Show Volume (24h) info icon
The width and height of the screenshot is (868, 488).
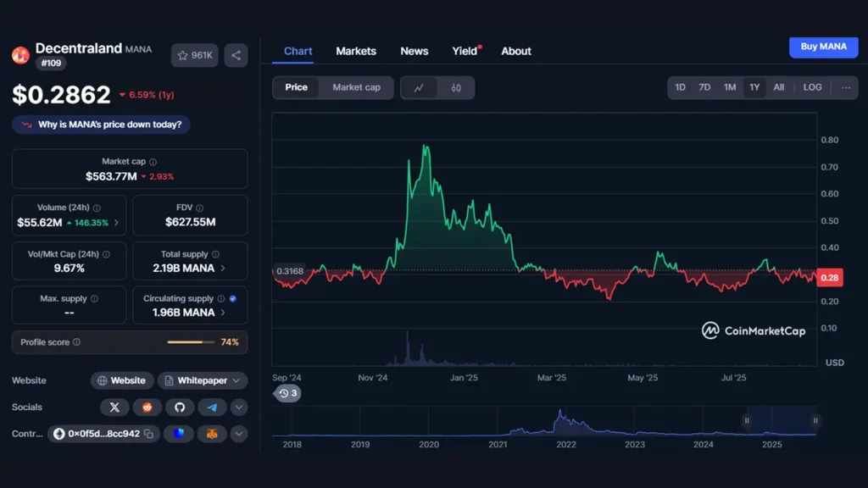[x=97, y=208]
